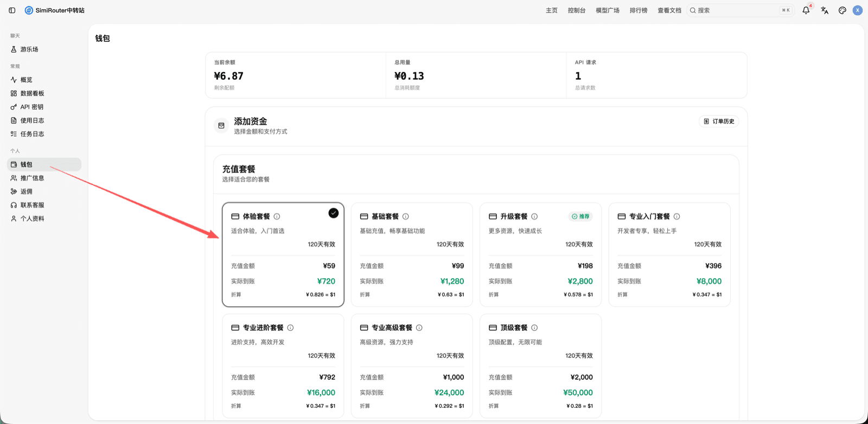The width and height of the screenshot is (868, 424).
Task: Open the 订单历史 order history
Action: pyautogui.click(x=719, y=121)
